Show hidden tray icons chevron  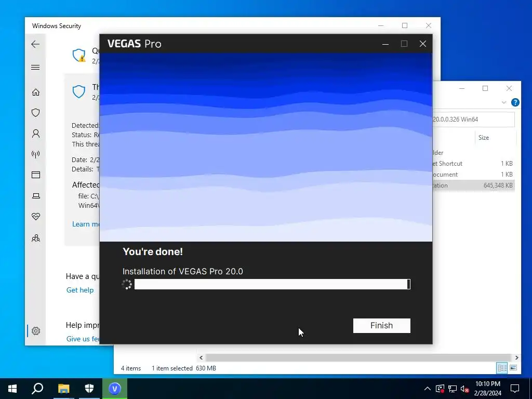tap(428, 389)
